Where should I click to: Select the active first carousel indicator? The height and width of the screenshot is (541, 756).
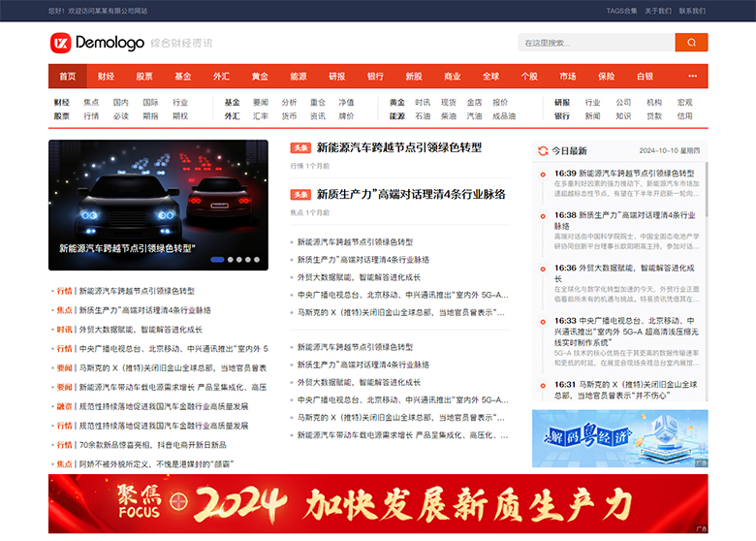tap(217, 259)
